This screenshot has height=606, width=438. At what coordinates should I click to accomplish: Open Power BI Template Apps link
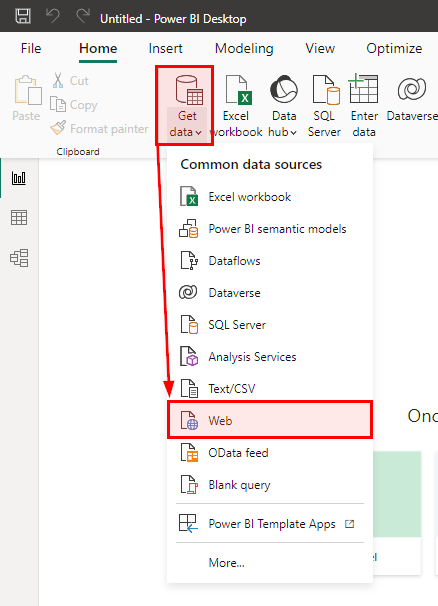(270, 524)
